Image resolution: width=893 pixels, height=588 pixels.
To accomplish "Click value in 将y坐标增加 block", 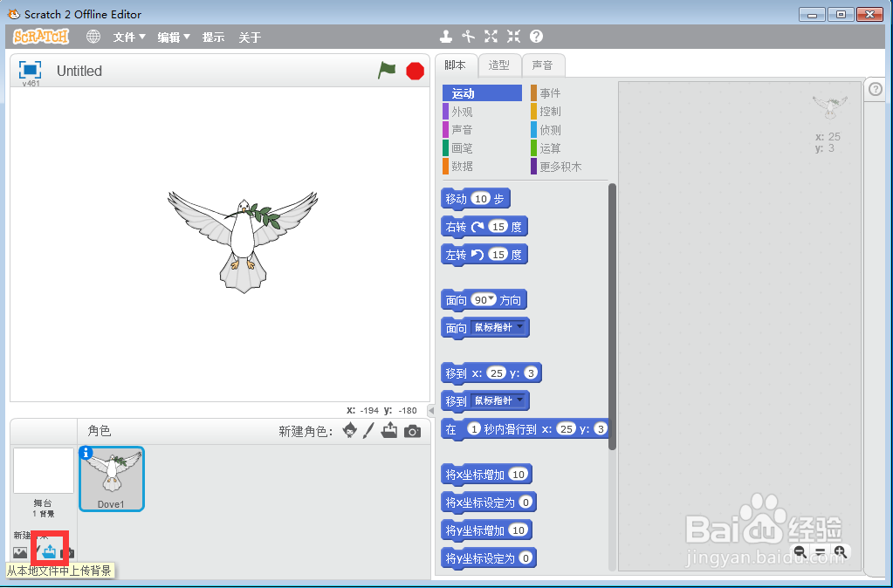I will (518, 530).
